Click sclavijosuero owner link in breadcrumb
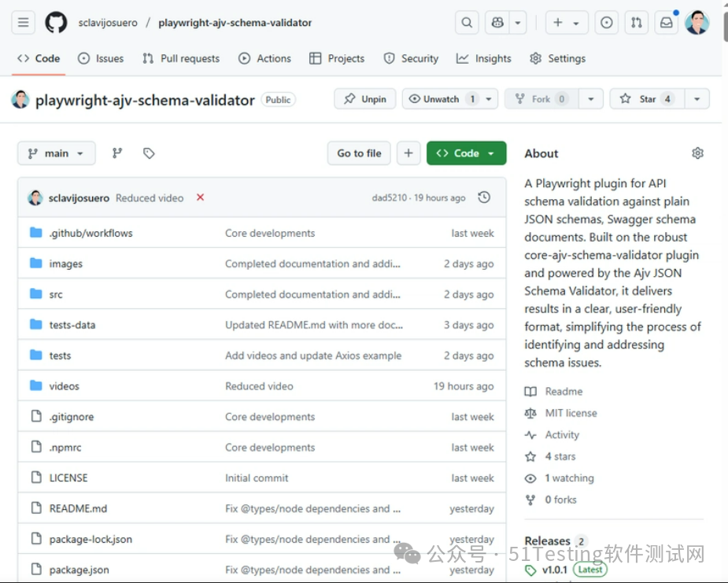The image size is (728, 583). (x=108, y=23)
